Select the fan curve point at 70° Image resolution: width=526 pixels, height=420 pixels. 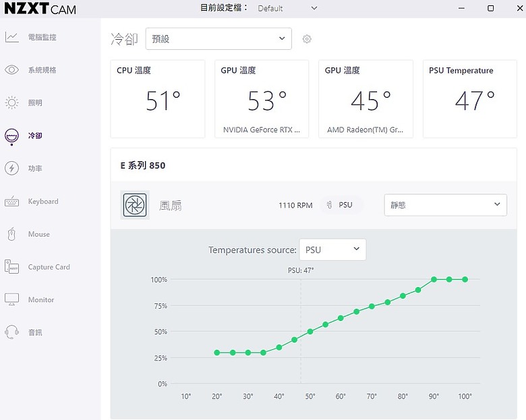click(x=372, y=306)
